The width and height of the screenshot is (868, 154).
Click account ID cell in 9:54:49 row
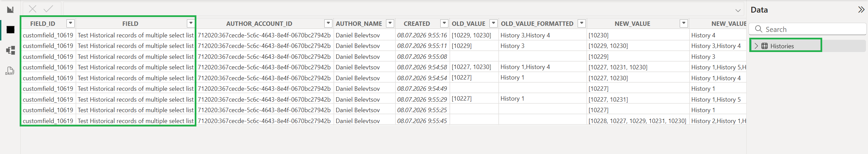[264, 88]
